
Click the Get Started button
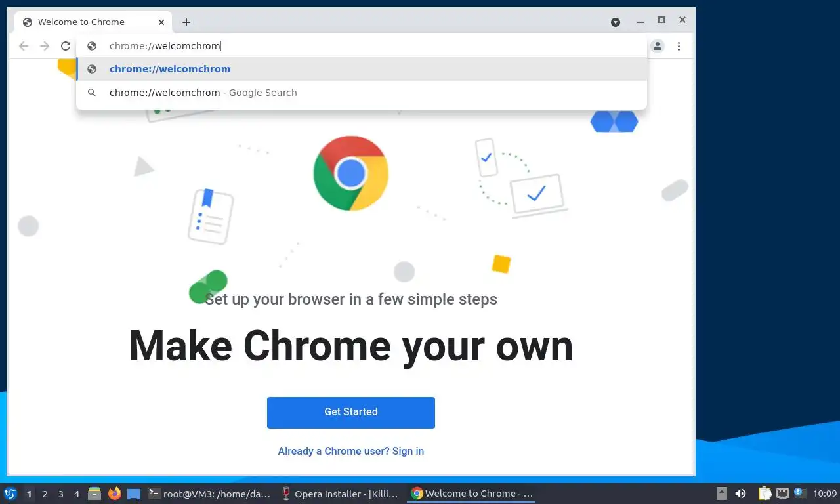(x=351, y=412)
